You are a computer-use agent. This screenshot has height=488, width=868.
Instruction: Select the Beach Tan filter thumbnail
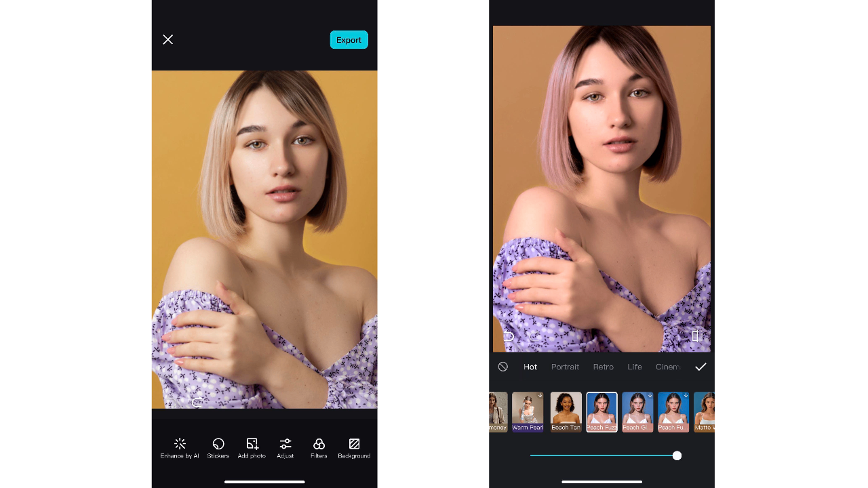[x=566, y=411]
